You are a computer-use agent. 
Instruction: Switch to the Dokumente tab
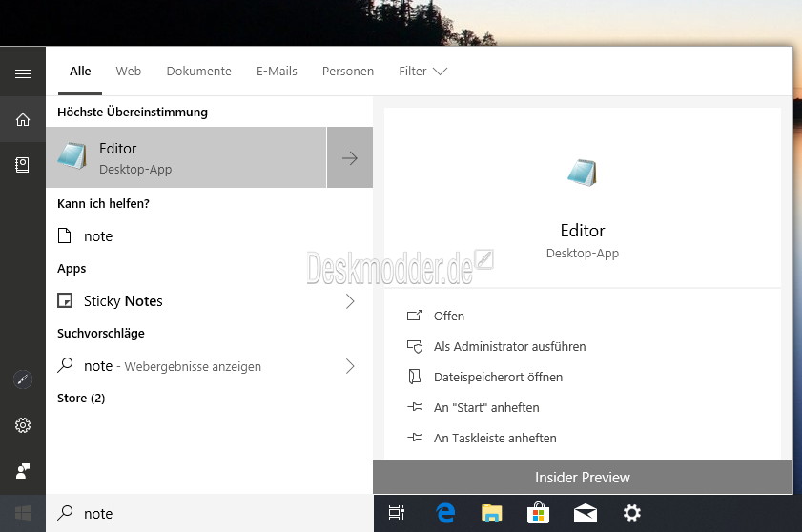pos(199,72)
